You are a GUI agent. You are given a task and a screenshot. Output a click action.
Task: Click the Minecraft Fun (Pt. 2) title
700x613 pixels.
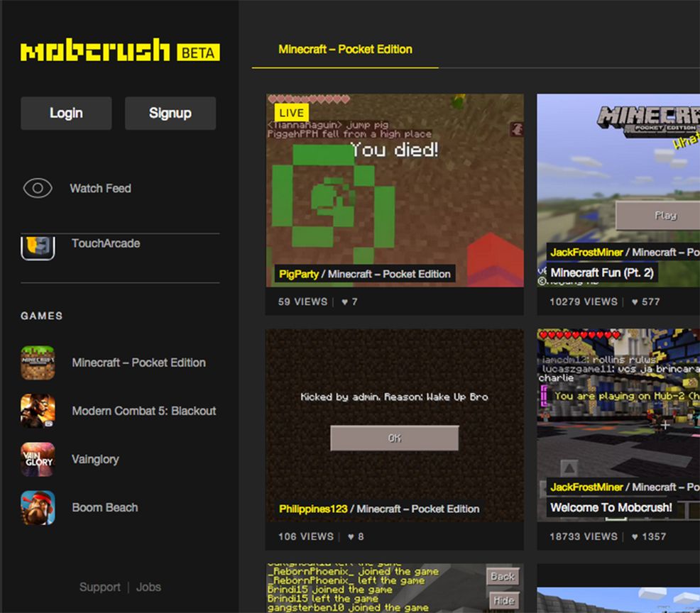click(x=602, y=272)
